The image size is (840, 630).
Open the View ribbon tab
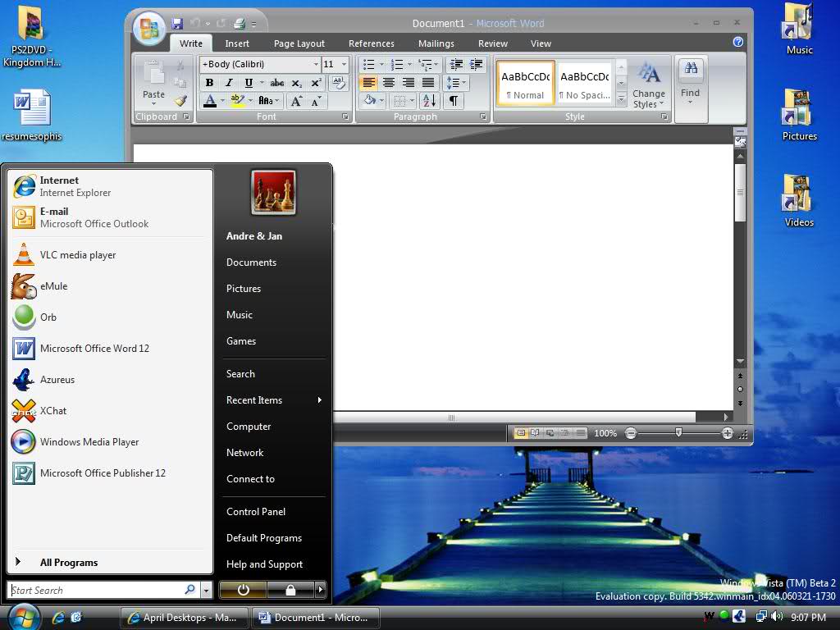(541, 43)
